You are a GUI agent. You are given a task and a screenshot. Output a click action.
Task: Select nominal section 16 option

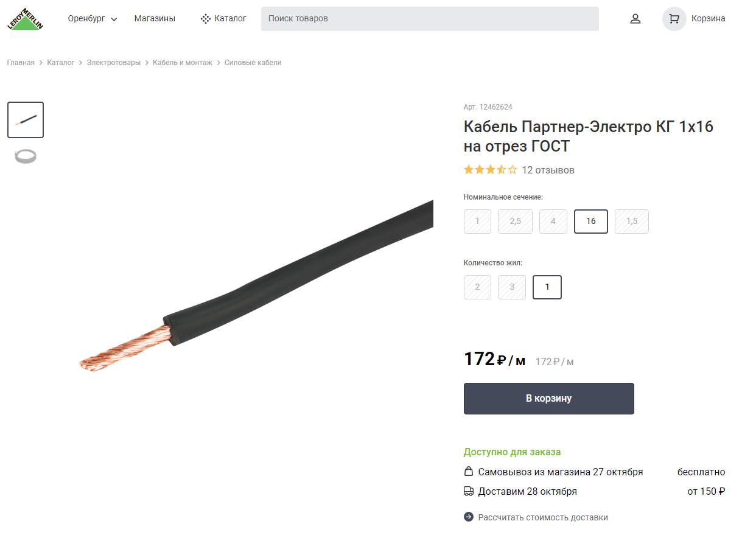click(x=590, y=222)
